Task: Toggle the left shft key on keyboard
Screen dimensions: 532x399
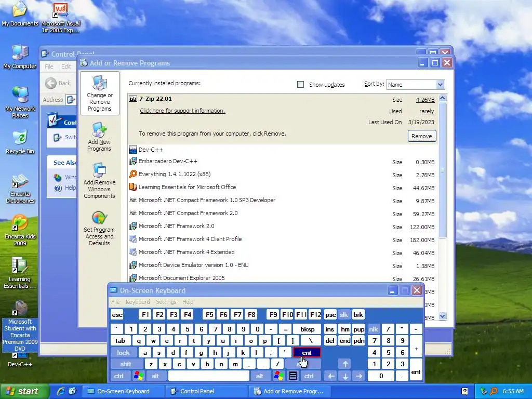Action: tap(126, 364)
